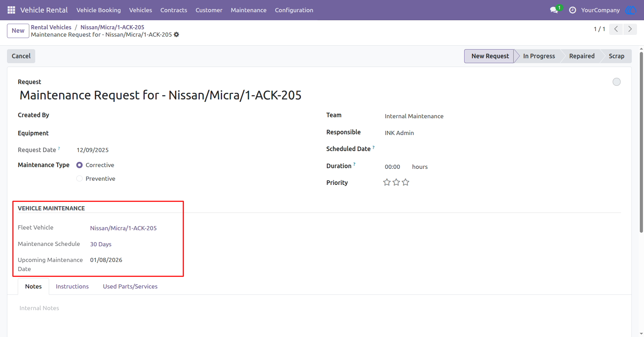Viewport: 644px width, 337px height.
Task: Select the Notes tab
Action: click(x=33, y=286)
